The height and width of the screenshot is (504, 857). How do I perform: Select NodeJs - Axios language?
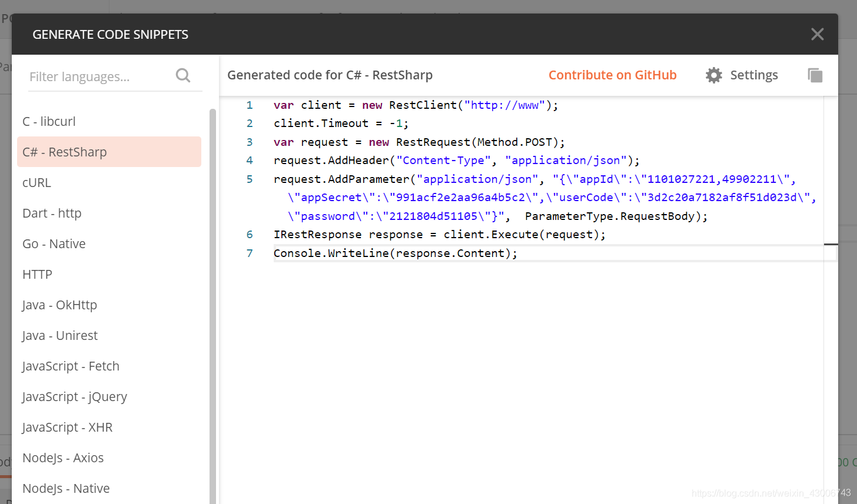tap(63, 458)
